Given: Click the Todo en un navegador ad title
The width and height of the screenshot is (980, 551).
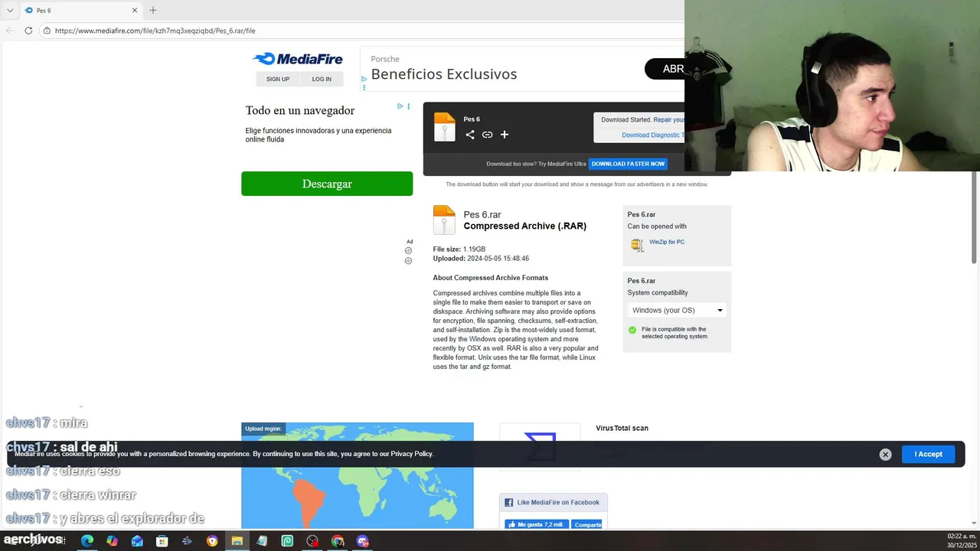Looking at the screenshot, I should point(300,110).
